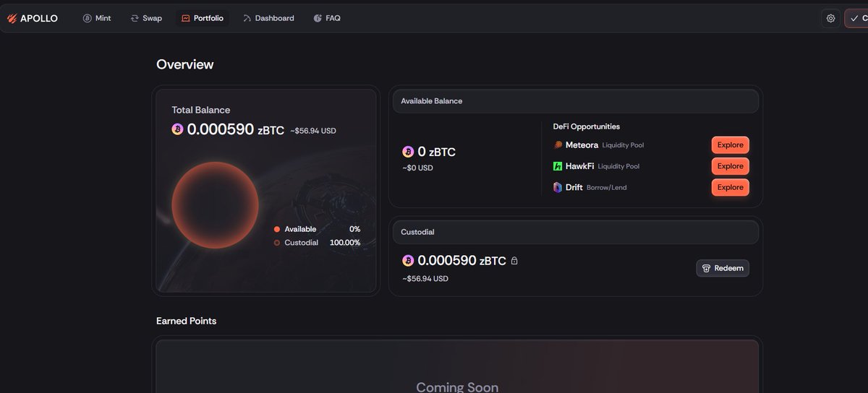The image size is (868, 393).
Task: Click the Meteora logo icon
Action: [558, 145]
